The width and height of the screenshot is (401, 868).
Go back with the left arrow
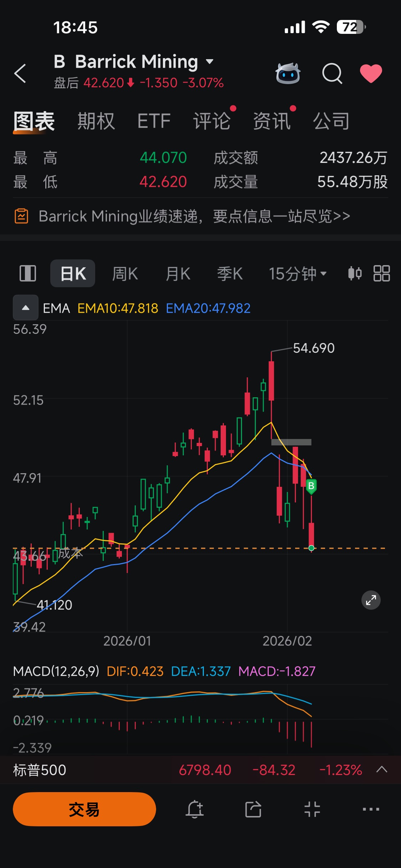20,73
